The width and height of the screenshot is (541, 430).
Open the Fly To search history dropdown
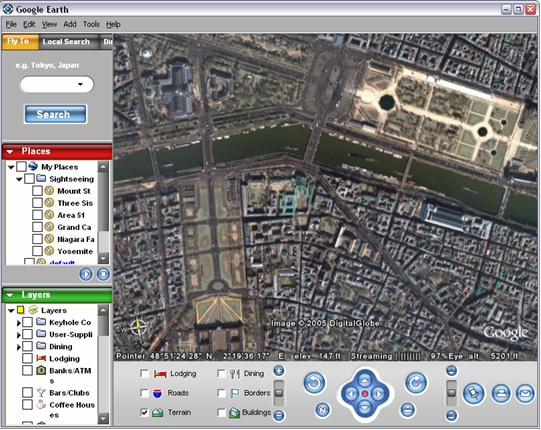(x=80, y=84)
